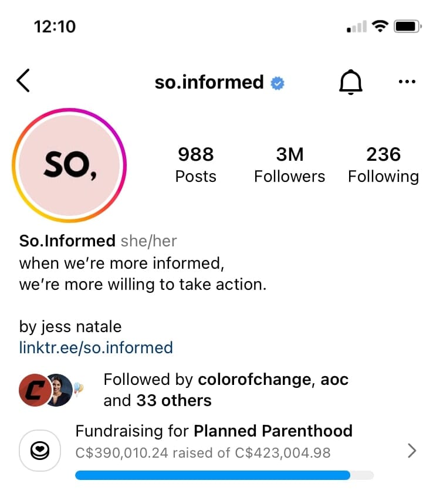This screenshot has width=440, height=504.
Task: Tap the so.informed username header
Action: tap(209, 82)
